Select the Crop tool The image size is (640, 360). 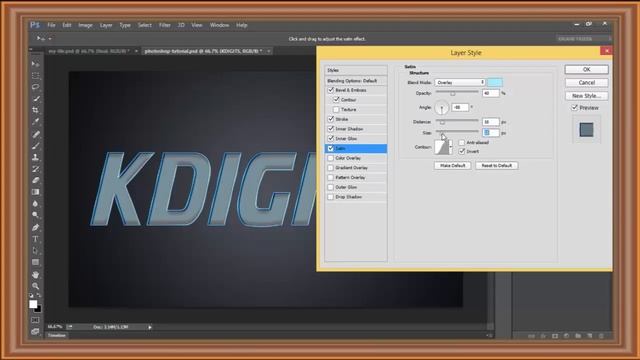(x=36, y=110)
